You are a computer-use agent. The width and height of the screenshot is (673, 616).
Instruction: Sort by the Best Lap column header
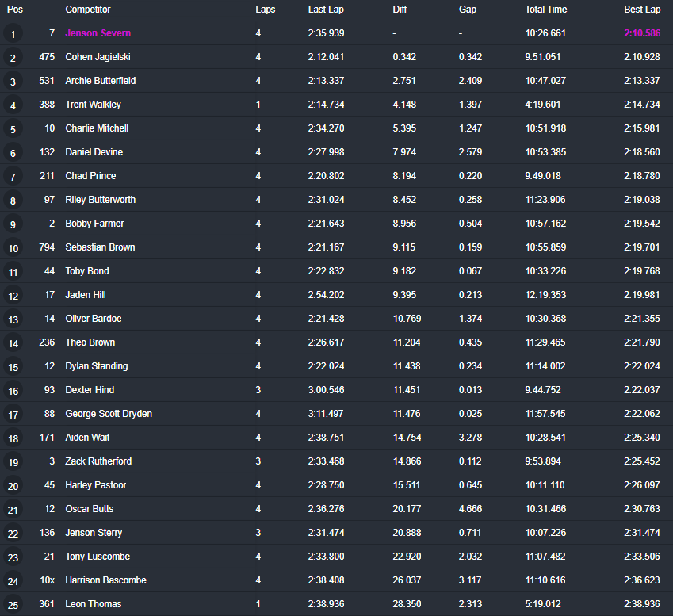coord(641,10)
